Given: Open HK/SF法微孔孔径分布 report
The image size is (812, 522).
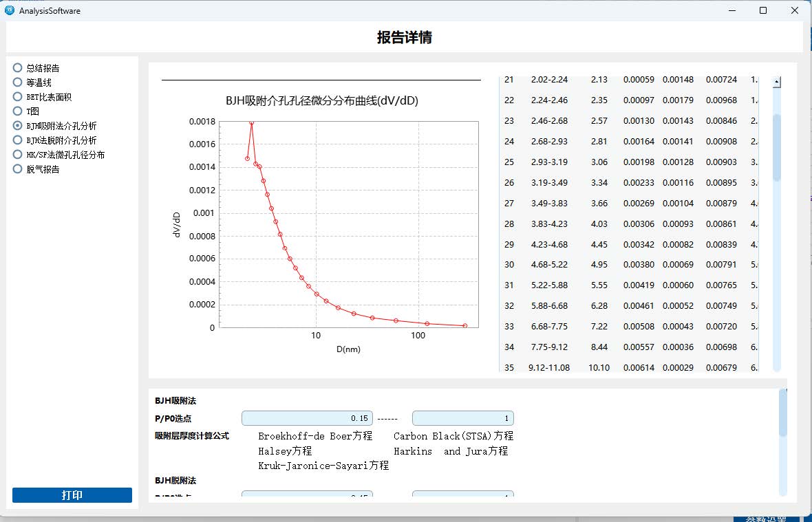Looking at the screenshot, I should coord(18,155).
